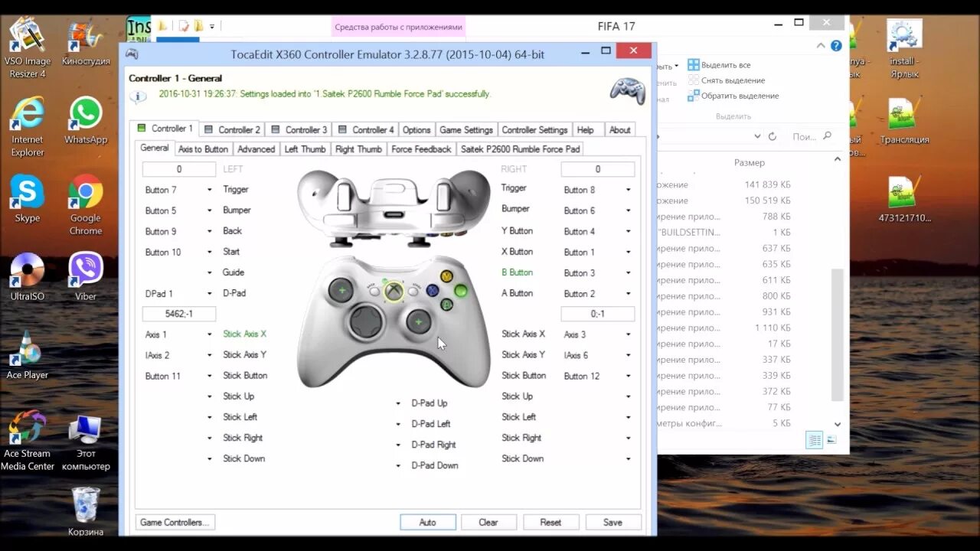Click search magnifier in FIFA 17 window
980x551 pixels.
click(x=827, y=136)
